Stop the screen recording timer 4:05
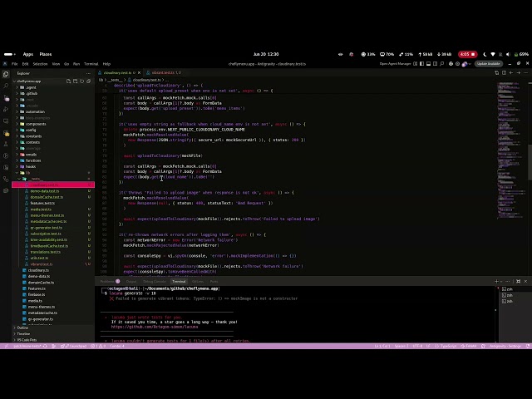This screenshot has height=399, width=532. click(x=468, y=54)
